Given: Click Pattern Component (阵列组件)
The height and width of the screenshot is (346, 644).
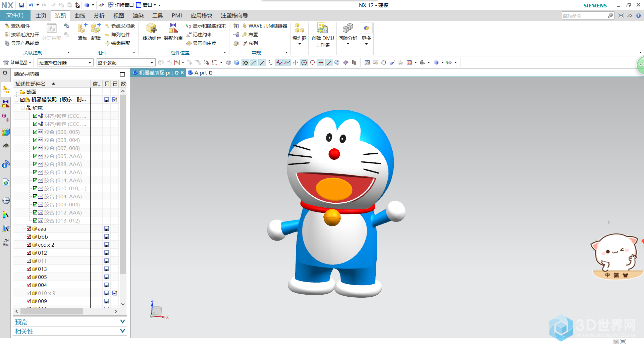Looking at the screenshot, I should [x=118, y=35].
